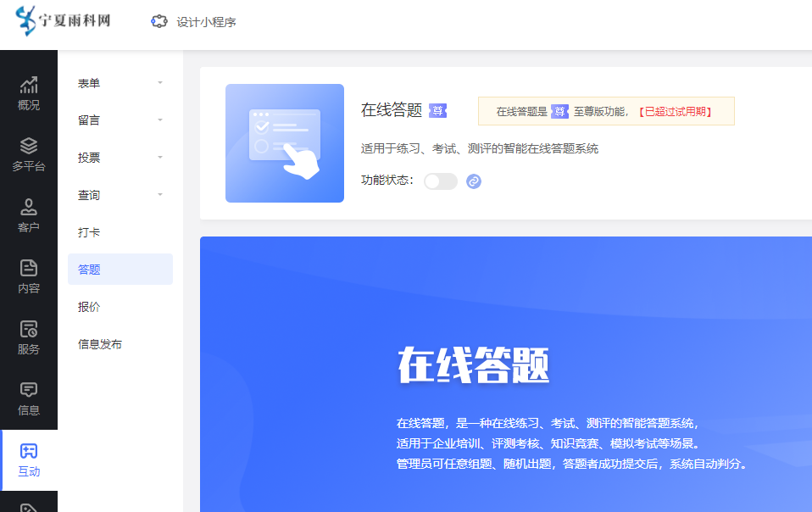The height and width of the screenshot is (512, 812).
Task: Open the 表单 menu item
Action: [x=120, y=83]
